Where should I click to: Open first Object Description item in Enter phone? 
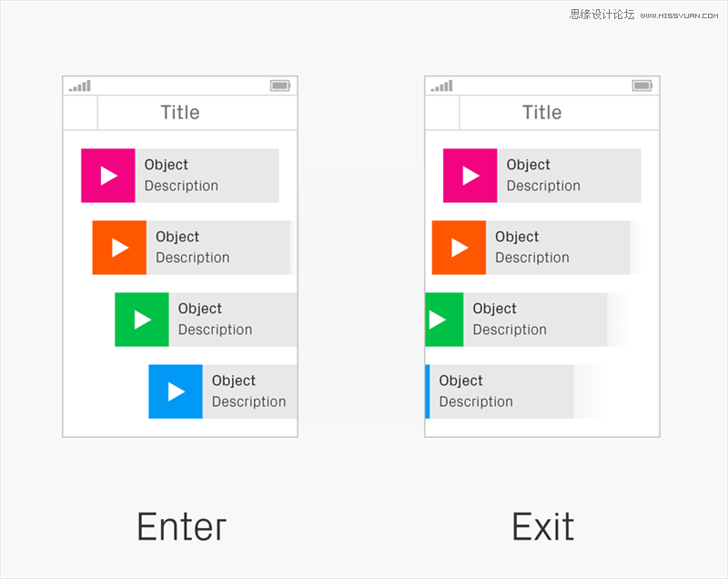[x=180, y=176]
